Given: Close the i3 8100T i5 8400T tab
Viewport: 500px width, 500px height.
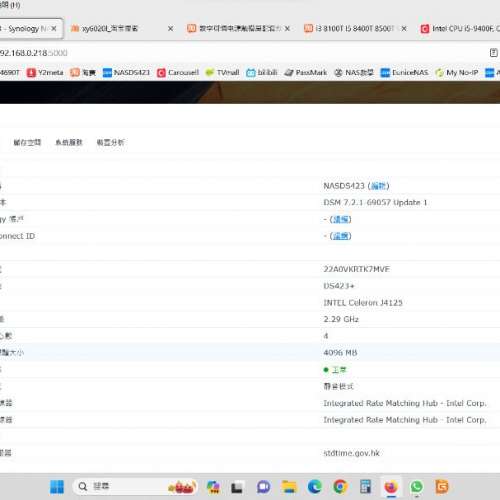Looking at the screenshot, I should click(x=404, y=29).
